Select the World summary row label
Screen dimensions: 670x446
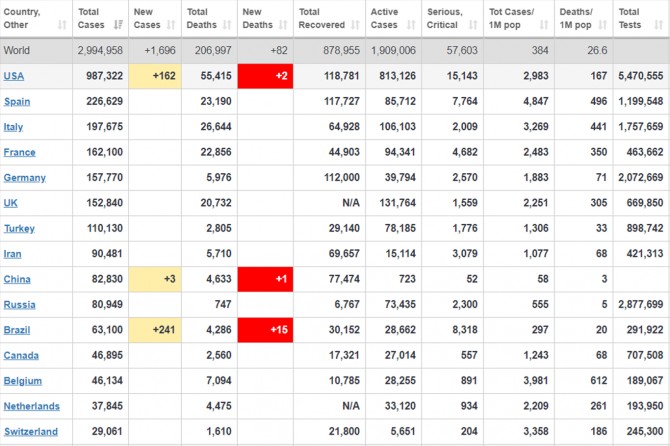click(17, 50)
